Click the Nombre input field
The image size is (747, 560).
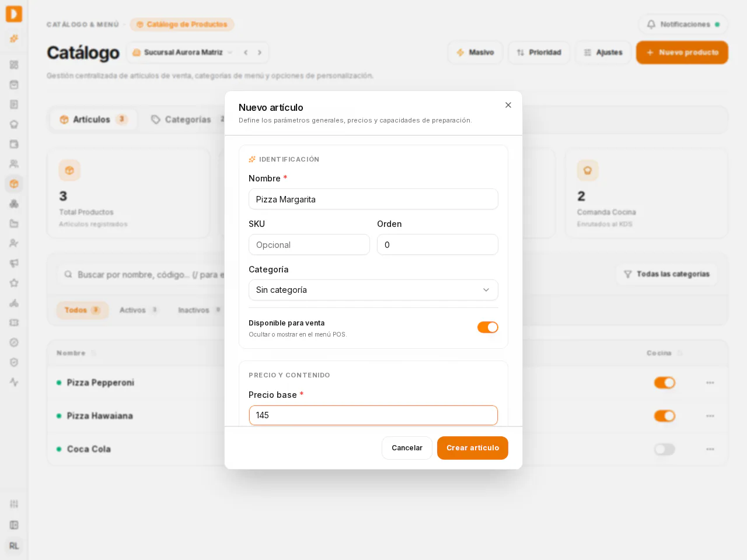[373, 199]
